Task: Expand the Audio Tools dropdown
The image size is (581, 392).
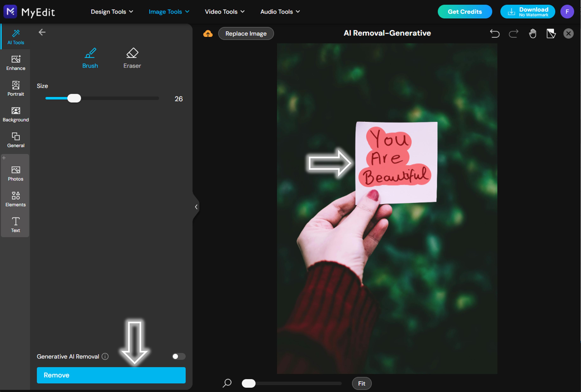Action: click(x=280, y=12)
